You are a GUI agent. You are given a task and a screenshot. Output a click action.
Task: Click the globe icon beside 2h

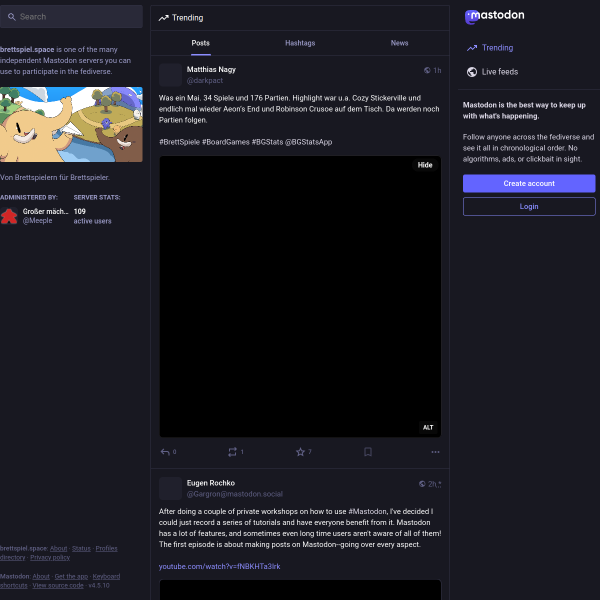[422, 484]
